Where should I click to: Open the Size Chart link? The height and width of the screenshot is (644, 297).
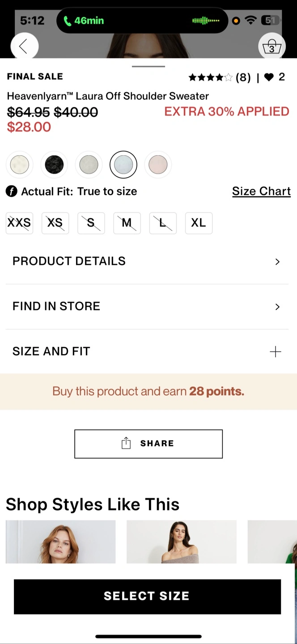coord(261,191)
